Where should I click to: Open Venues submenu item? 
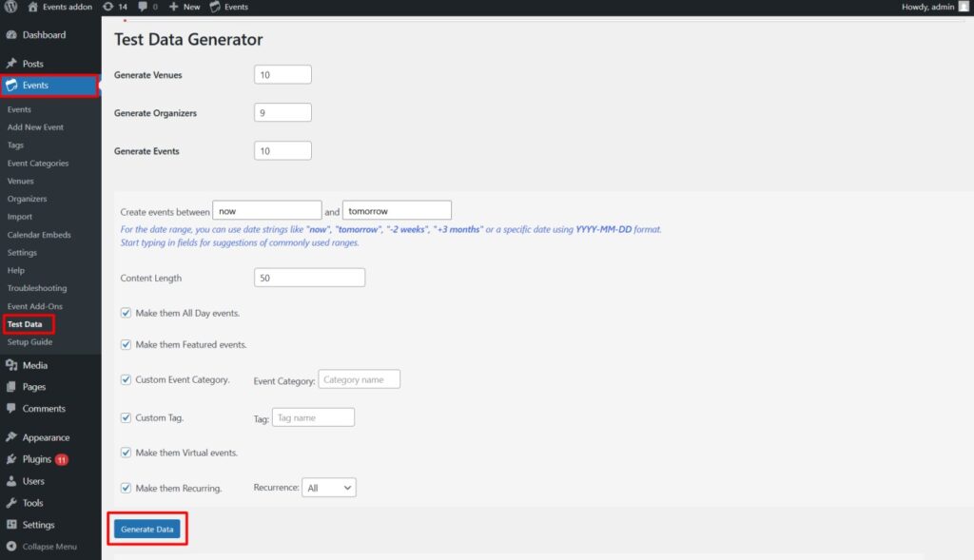click(x=21, y=182)
